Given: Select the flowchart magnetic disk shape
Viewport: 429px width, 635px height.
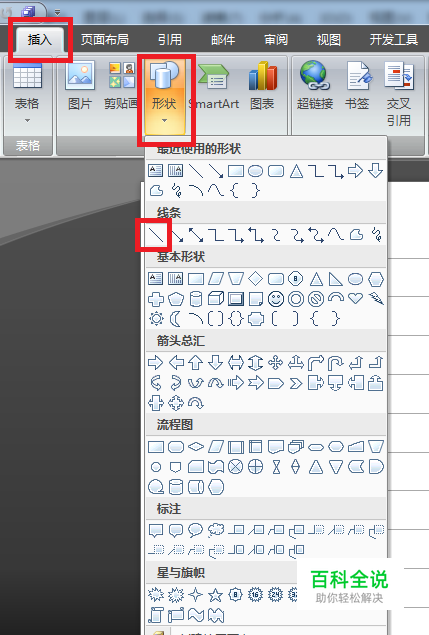Looking at the screenshot, I should [176, 487].
